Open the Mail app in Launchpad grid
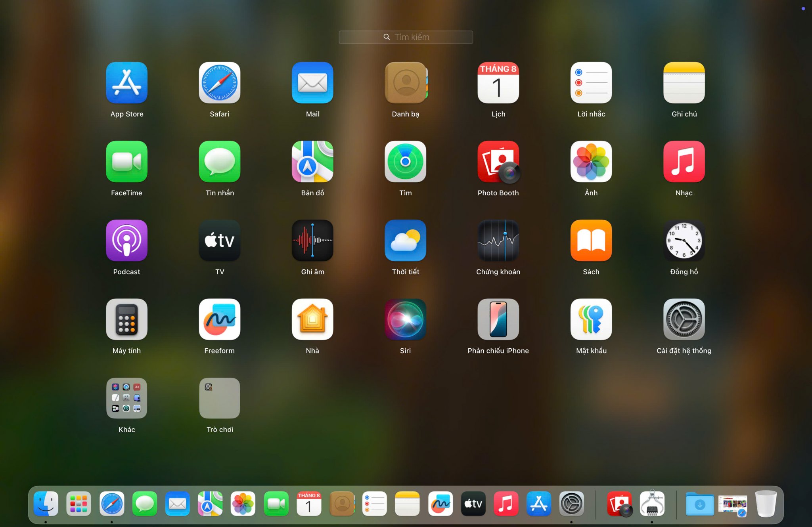The width and height of the screenshot is (812, 527). [312, 83]
